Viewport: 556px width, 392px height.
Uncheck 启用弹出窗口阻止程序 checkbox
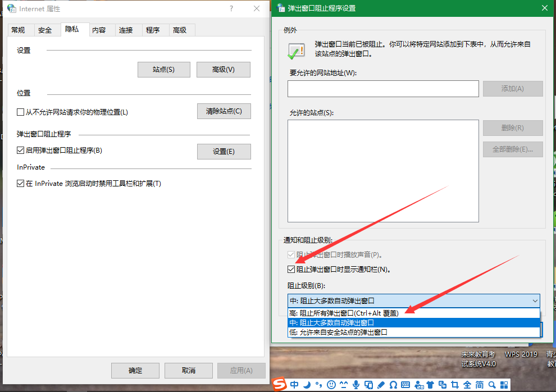(21, 151)
